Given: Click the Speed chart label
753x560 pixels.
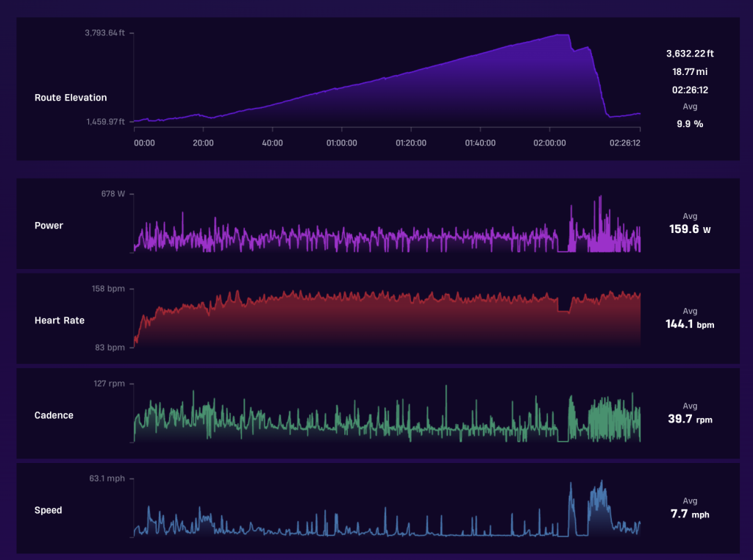Looking at the screenshot, I should point(48,510).
